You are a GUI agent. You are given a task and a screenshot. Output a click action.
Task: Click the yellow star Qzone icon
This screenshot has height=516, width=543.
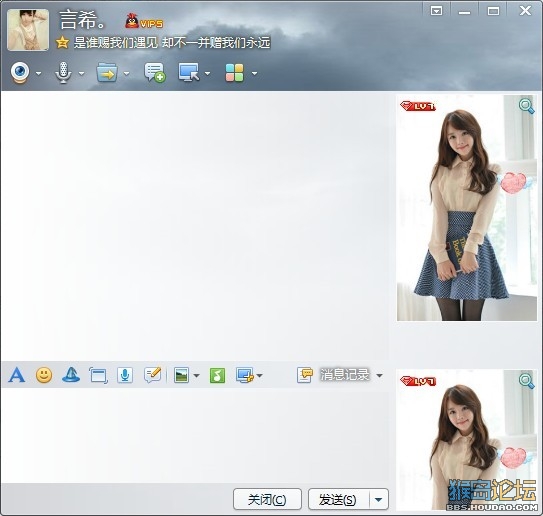(x=62, y=43)
